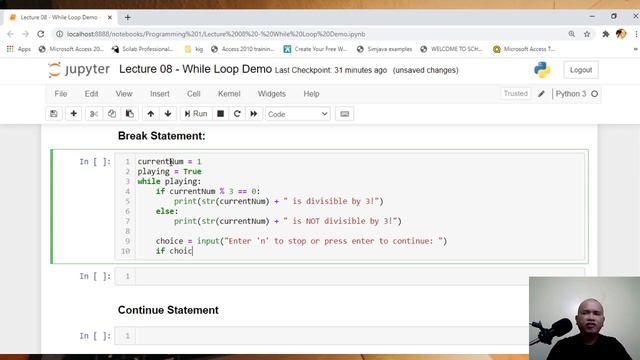Open the command palette keyboard icon
Screen dimensions: 640x360
coord(344,114)
